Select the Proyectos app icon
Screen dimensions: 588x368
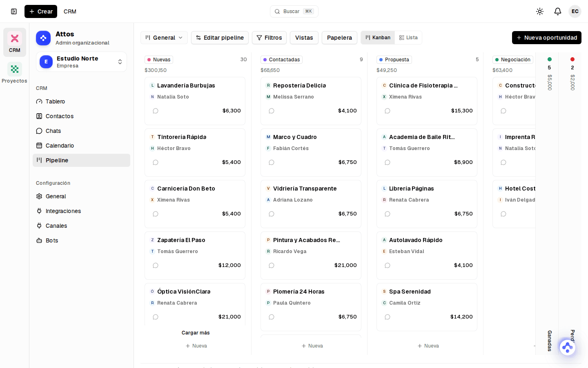[15, 73]
